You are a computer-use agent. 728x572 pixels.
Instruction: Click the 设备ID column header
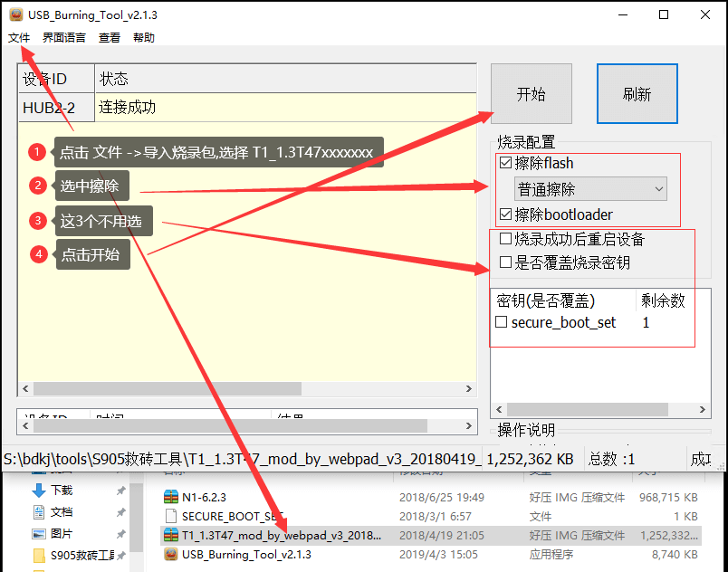pos(57,79)
